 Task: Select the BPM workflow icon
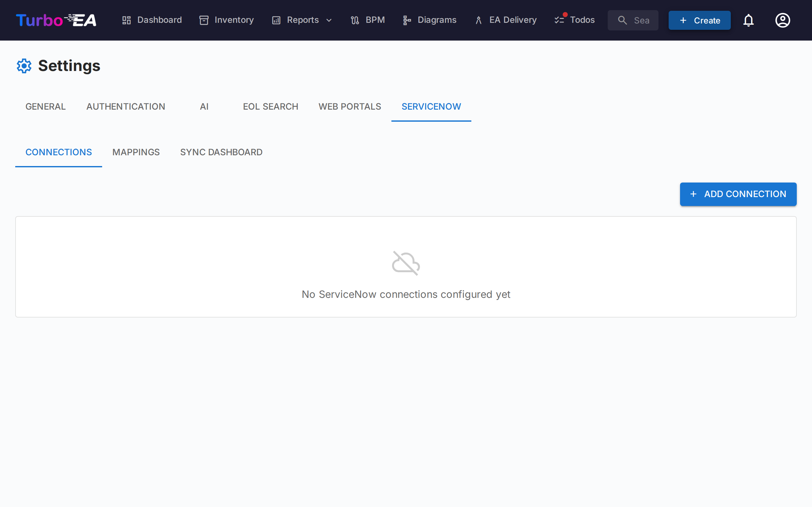click(355, 20)
